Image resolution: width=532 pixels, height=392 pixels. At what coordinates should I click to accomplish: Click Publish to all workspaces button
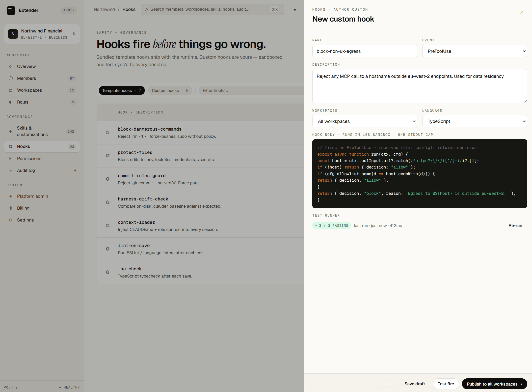pyautogui.click(x=494, y=384)
